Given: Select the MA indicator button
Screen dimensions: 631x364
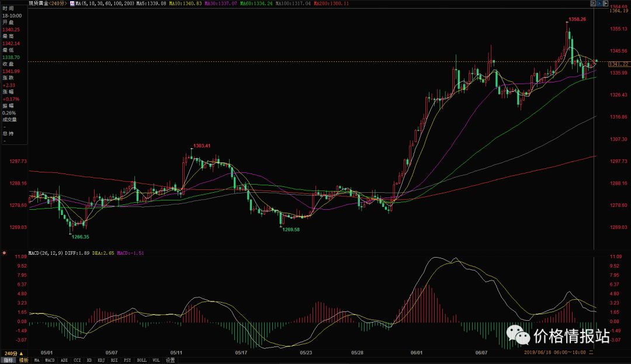Looking at the screenshot, I should click(37, 360).
